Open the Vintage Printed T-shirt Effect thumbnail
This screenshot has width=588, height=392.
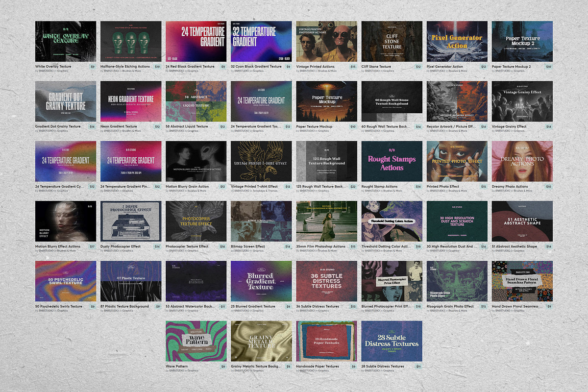(x=261, y=161)
